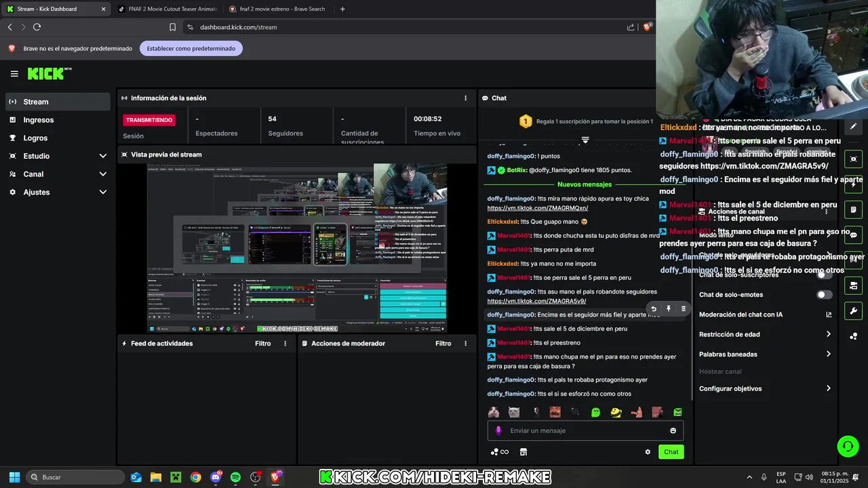Click the green Chat send button

[671, 452]
